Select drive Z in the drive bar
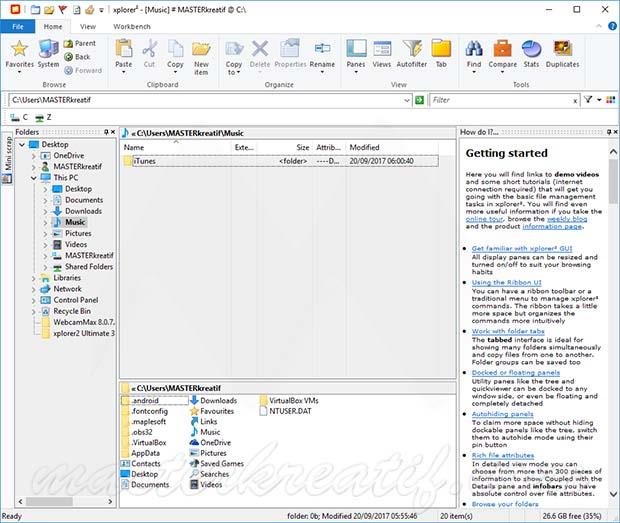Screen dimensions: 620x523 43,117
